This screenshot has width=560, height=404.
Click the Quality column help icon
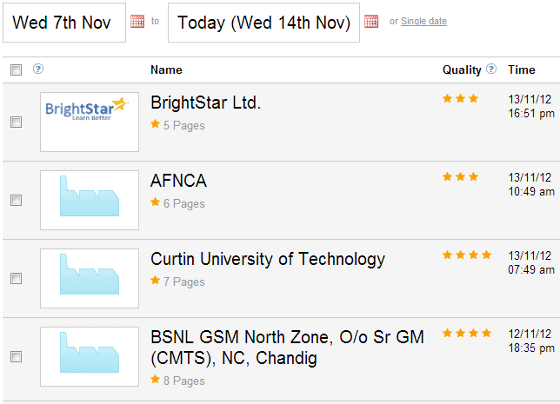tap(491, 69)
